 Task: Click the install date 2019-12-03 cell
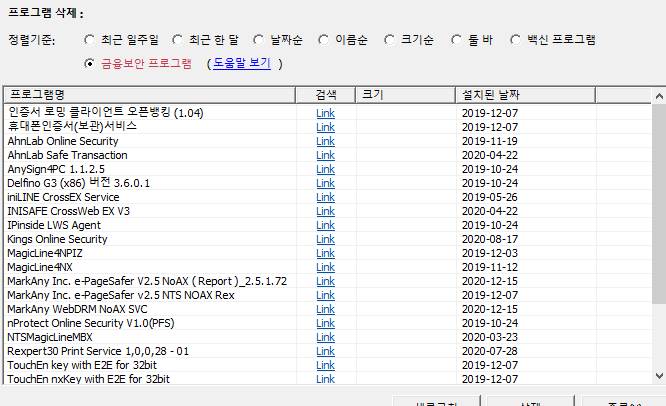[490, 253]
